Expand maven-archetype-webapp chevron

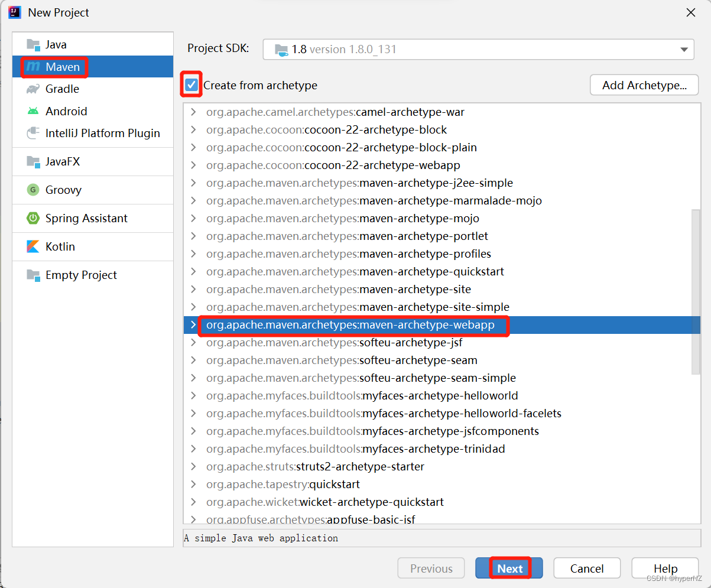[193, 324]
